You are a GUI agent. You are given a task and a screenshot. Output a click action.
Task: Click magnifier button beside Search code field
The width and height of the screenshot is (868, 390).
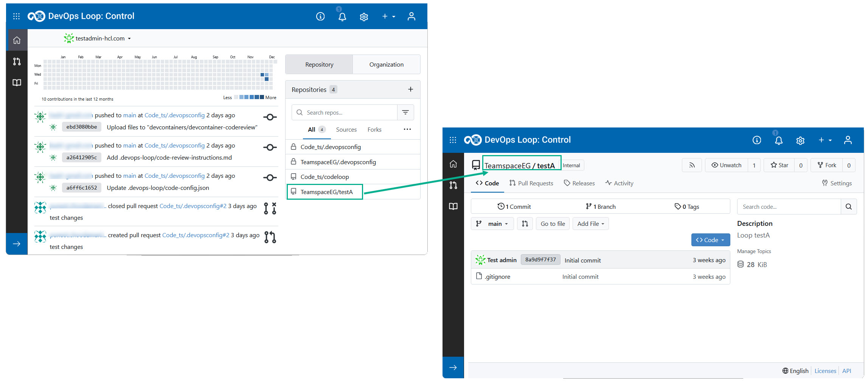(849, 207)
